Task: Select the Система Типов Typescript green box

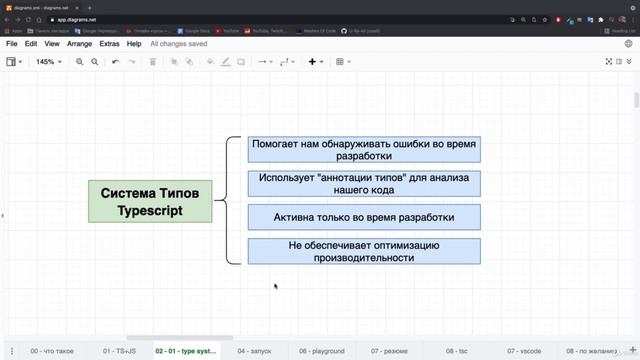Action: click(x=150, y=202)
